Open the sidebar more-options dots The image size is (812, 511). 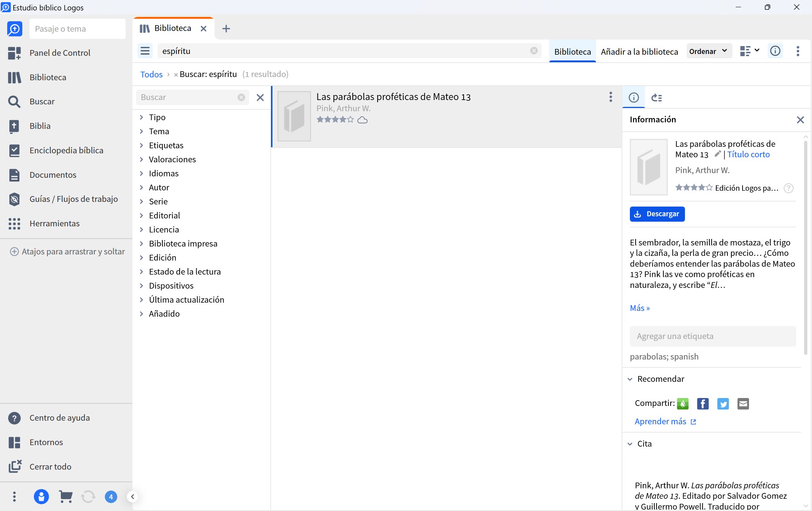click(14, 497)
